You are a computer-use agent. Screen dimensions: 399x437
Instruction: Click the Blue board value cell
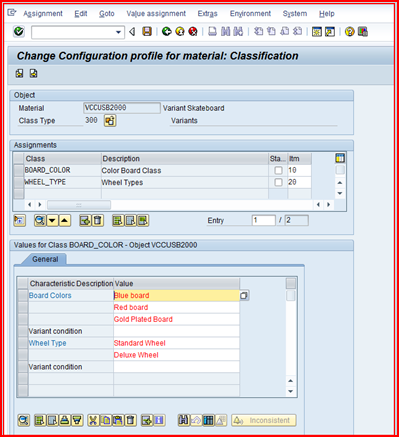click(176, 295)
